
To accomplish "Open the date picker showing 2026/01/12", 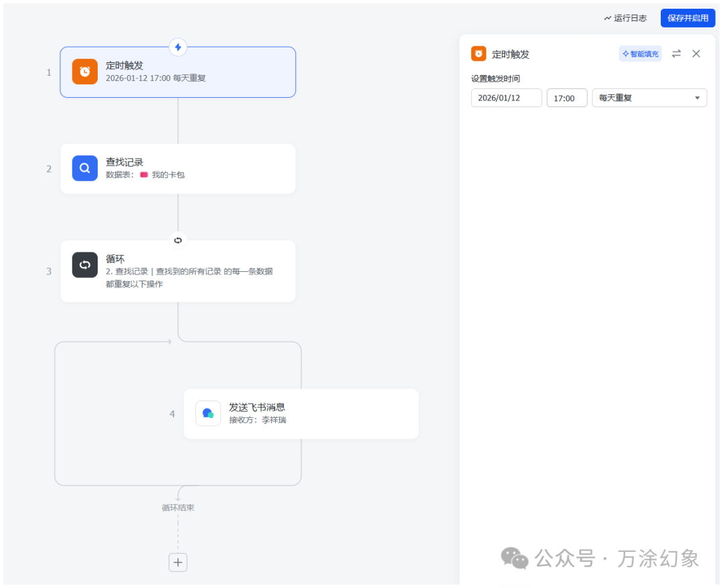I will 506,97.
